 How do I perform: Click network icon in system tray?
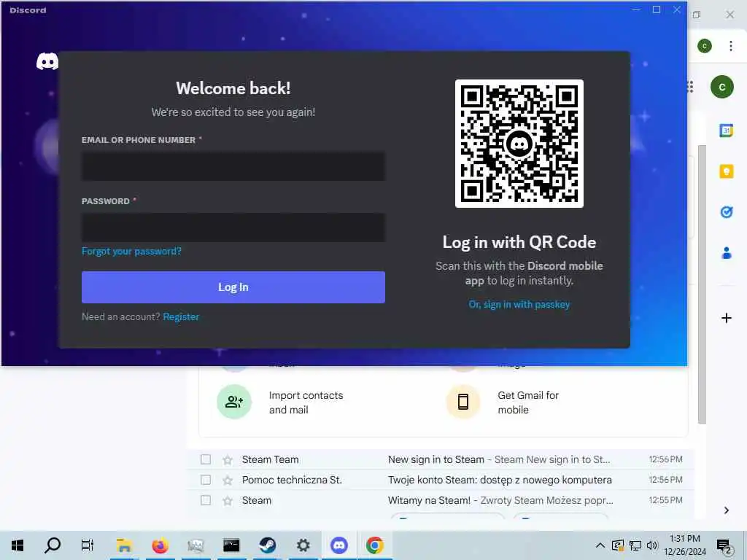[635, 545]
